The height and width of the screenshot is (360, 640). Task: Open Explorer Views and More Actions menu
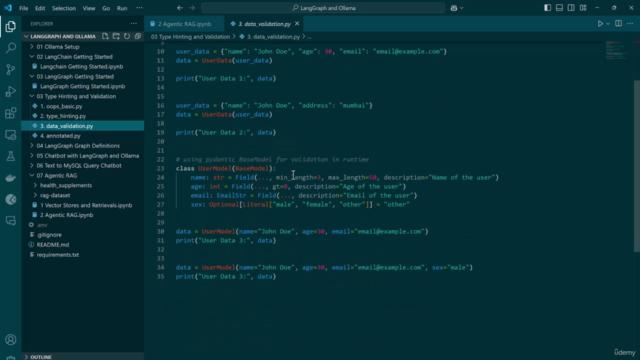tap(134, 24)
